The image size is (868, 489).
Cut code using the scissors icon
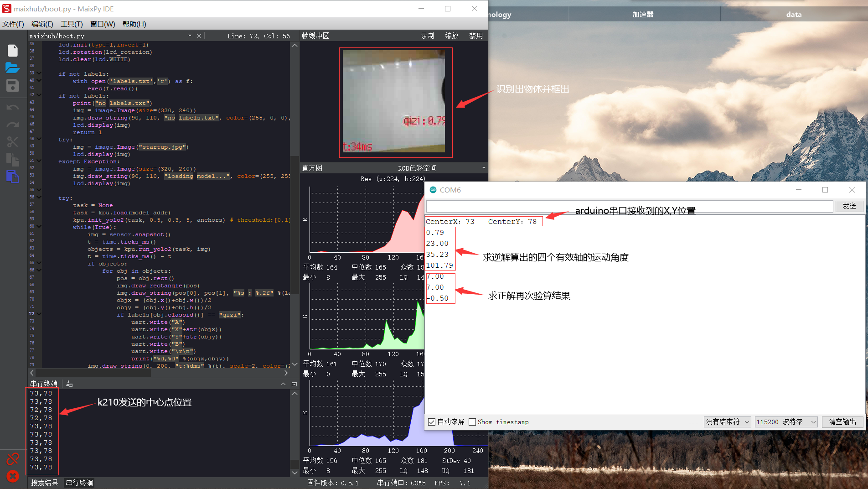coord(12,142)
